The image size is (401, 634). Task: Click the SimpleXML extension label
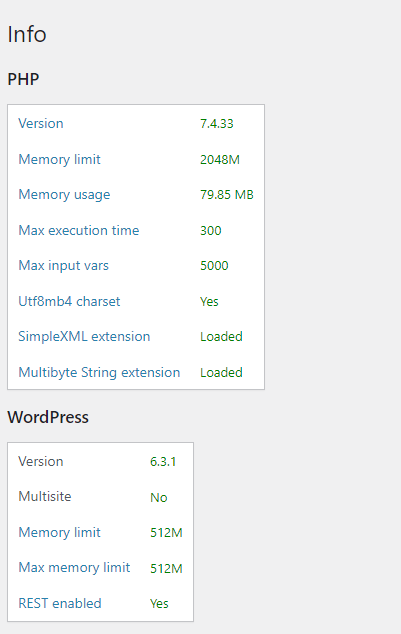(84, 336)
